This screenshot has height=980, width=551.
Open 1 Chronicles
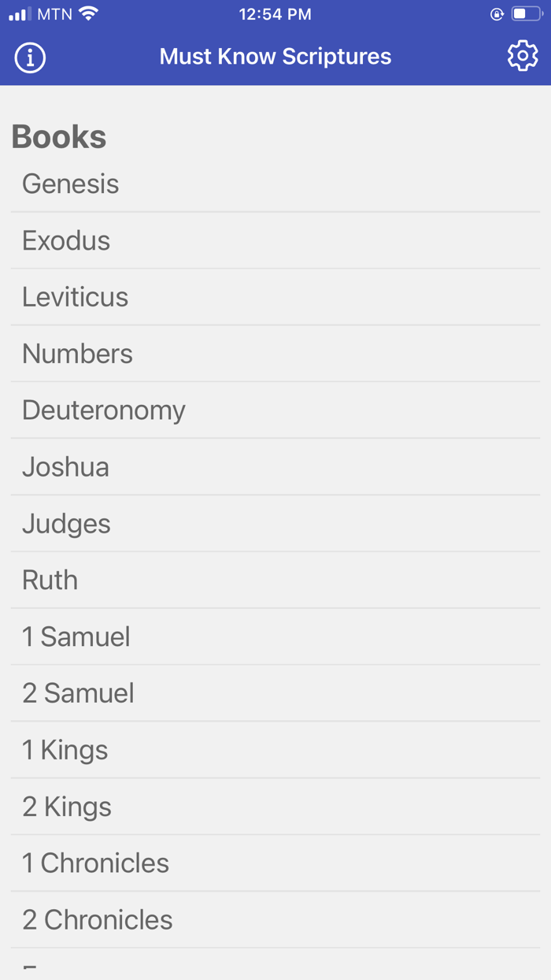click(x=95, y=863)
